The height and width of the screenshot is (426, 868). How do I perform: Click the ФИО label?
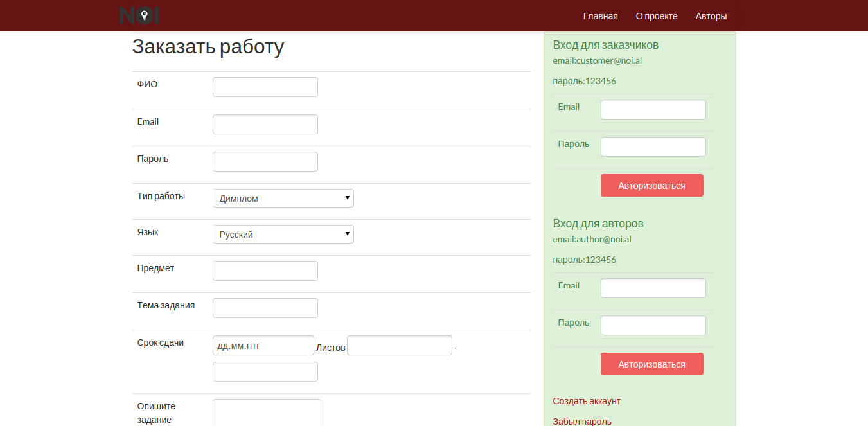[x=147, y=84]
